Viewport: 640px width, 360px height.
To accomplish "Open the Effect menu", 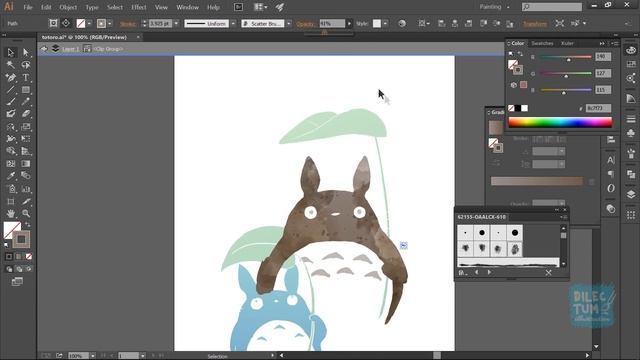I will pyautogui.click(x=139, y=7).
